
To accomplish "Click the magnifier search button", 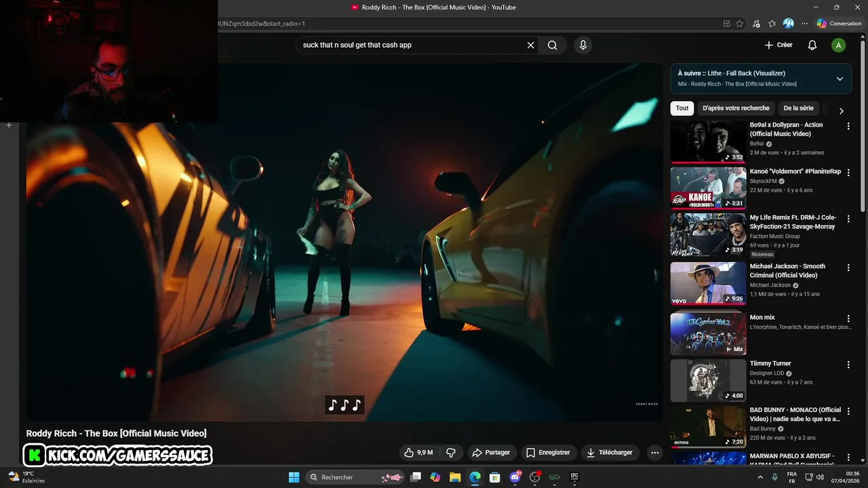I will [x=553, y=45].
